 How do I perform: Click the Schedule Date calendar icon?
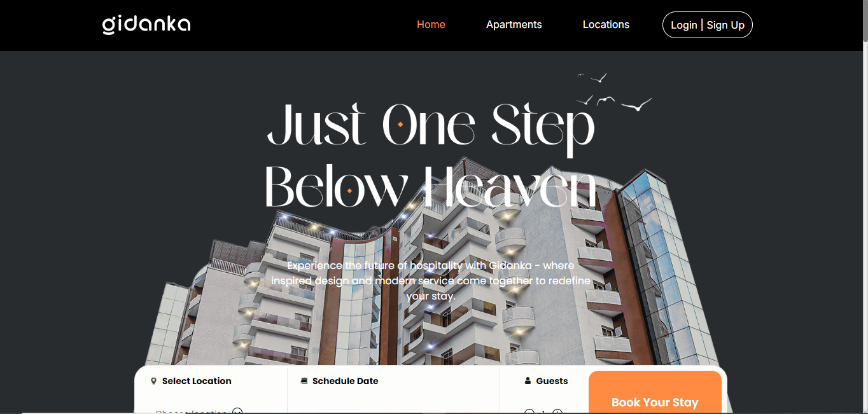pyautogui.click(x=304, y=381)
